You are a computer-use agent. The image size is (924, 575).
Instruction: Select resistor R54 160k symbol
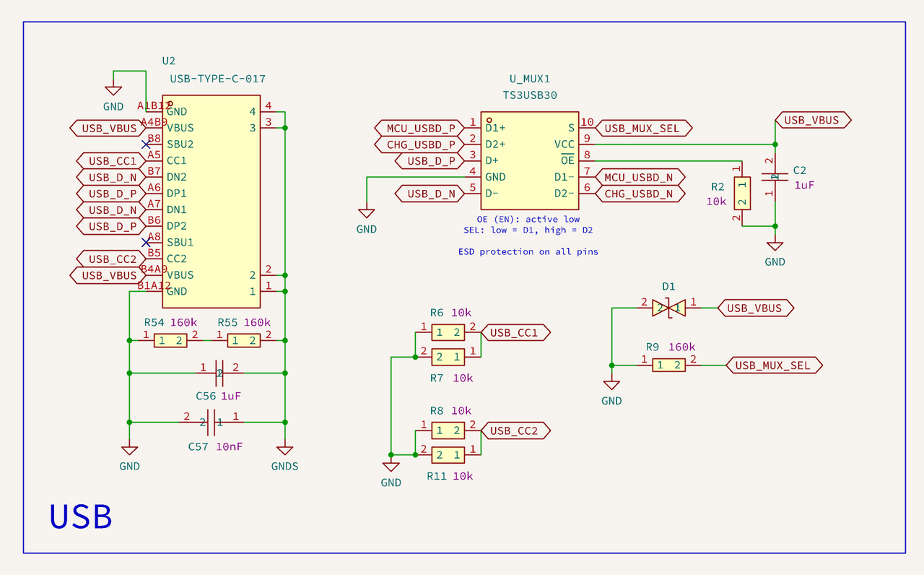(x=169, y=340)
